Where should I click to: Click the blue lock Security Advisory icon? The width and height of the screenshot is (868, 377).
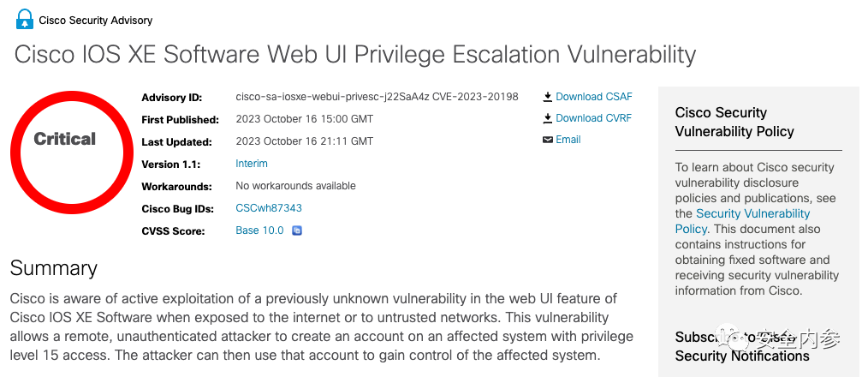pos(24,19)
